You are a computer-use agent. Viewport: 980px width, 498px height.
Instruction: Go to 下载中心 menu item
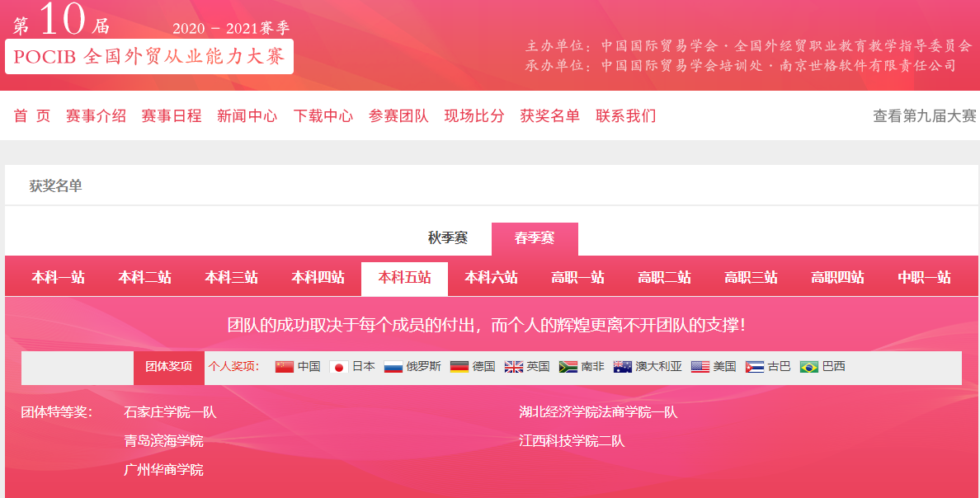[x=323, y=116]
